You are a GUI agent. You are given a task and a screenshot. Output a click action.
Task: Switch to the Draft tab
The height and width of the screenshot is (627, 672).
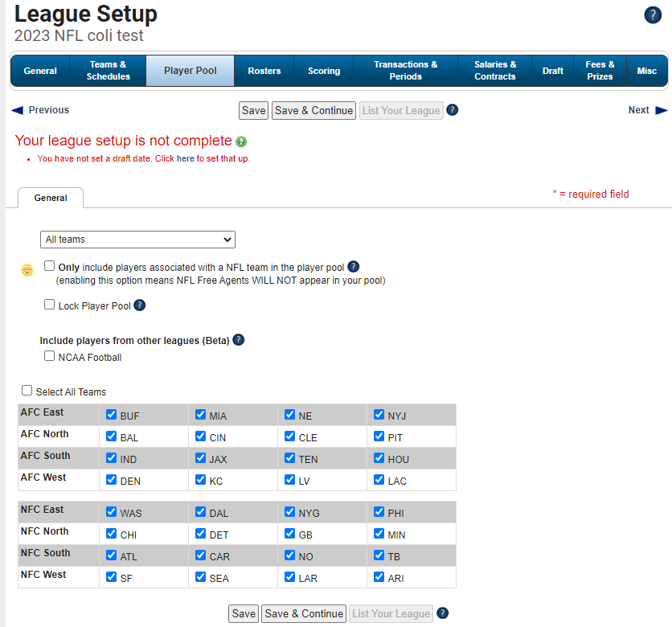pyautogui.click(x=553, y=71)
